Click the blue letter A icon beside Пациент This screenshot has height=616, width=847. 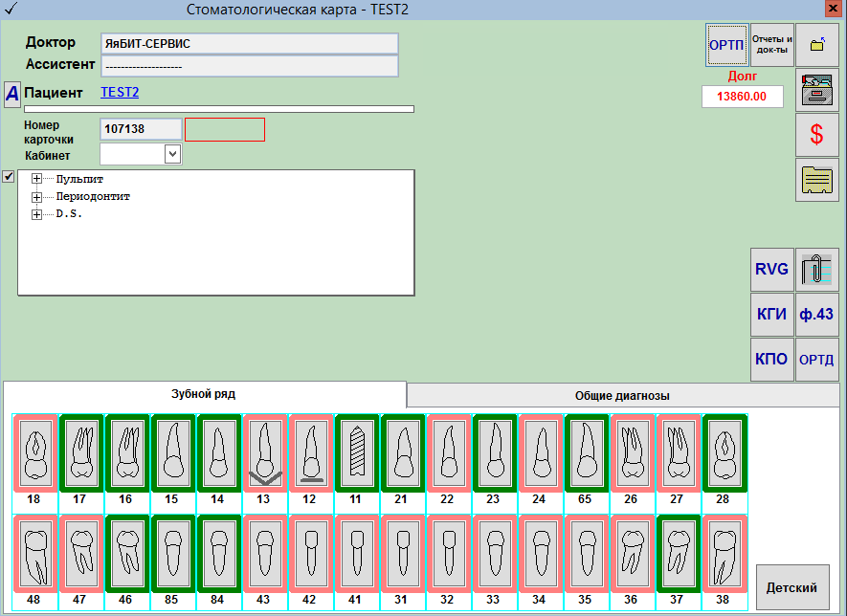tap(12, 94)
